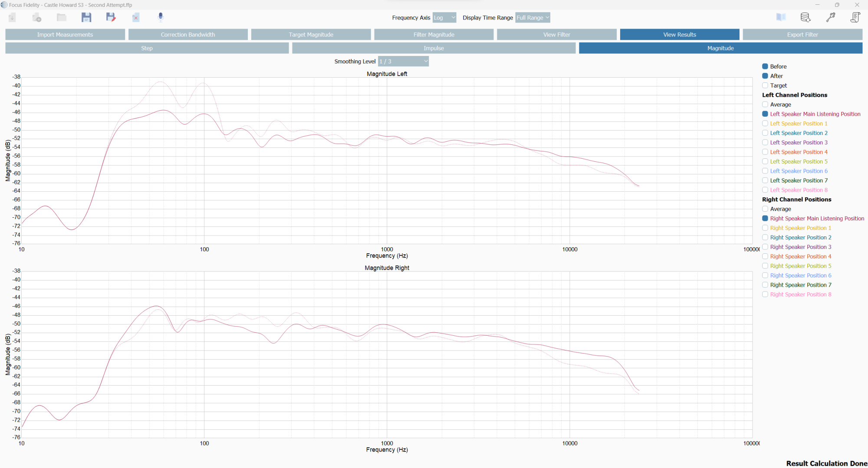This screenshot has width=868, height=468.
Task: Open the Display Time Range dropdown
Action: [x=533, y=18]
